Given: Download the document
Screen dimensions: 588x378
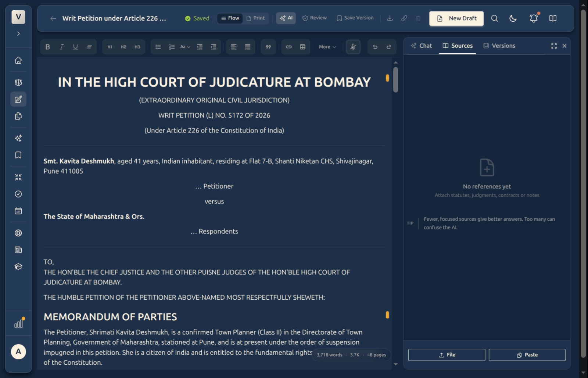Looking at the screenshot, I should (390, 18).
